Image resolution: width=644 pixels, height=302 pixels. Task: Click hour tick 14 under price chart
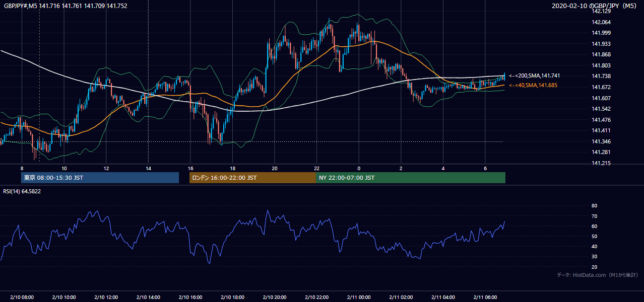(x=148, y=168)
